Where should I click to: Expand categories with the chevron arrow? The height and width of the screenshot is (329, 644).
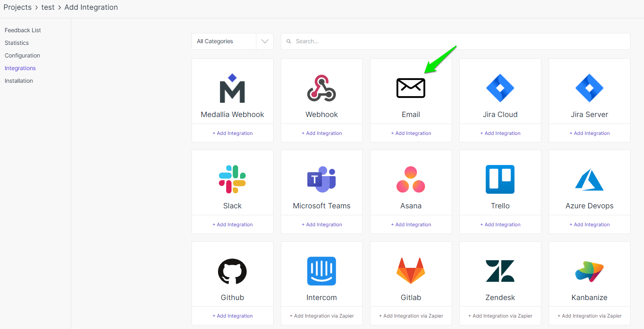pyautogui.click(x=265, y=42)
